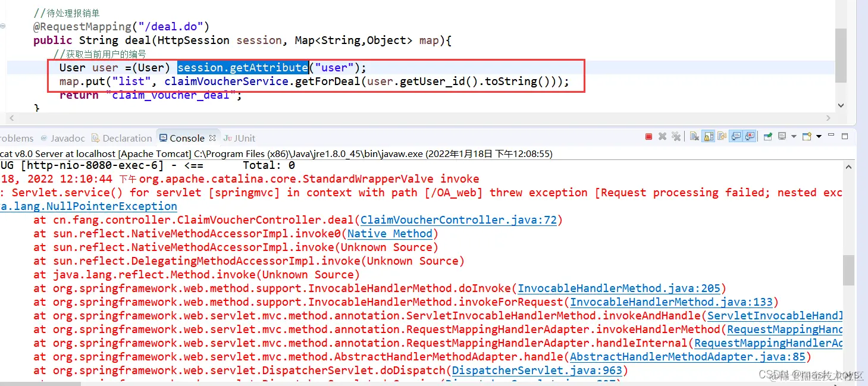Click the DelegatingMethodAccessorImpl.invoke stack line
Image resolution: width=868 pixels, height=386 pixels.
click(249, 261)
